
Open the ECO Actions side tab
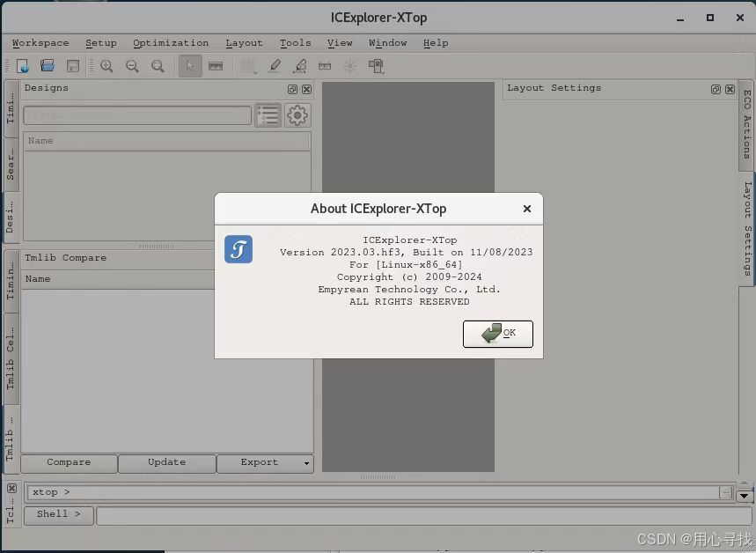coord(746,124)
